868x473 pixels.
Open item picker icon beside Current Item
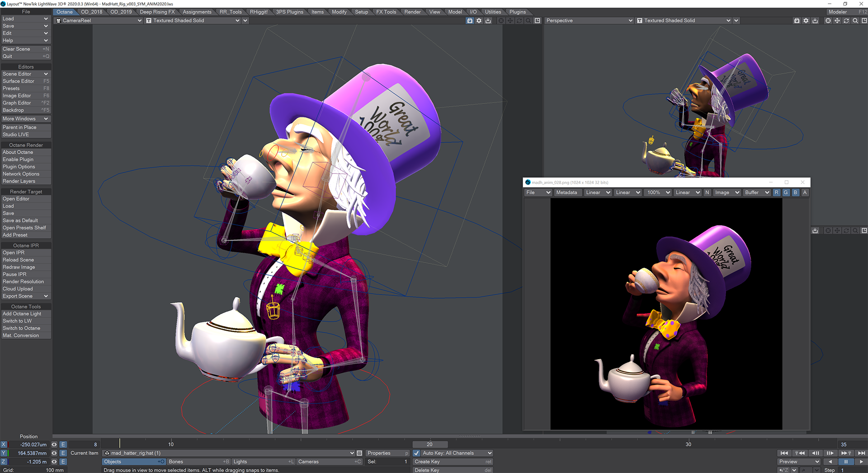(x=359, y=453)
